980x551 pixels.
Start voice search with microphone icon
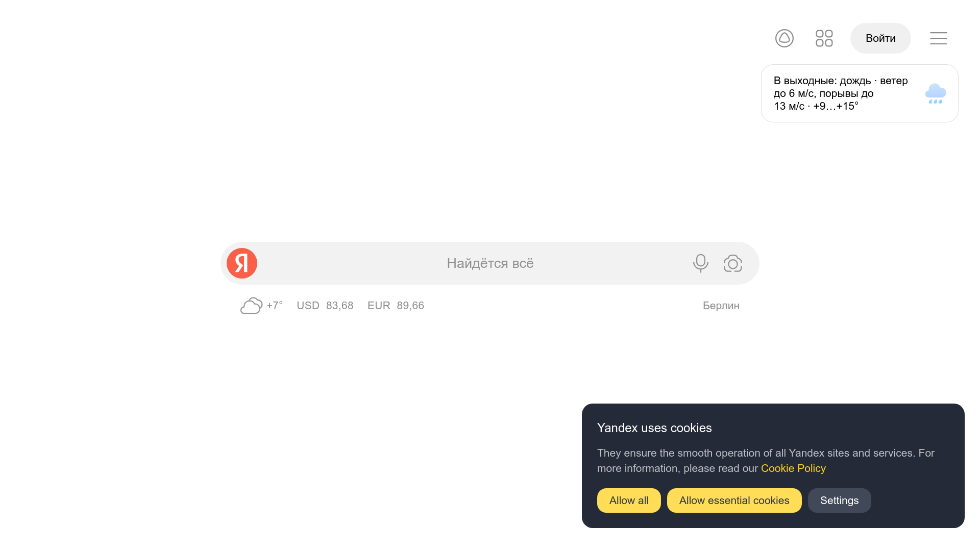(701, 263)
